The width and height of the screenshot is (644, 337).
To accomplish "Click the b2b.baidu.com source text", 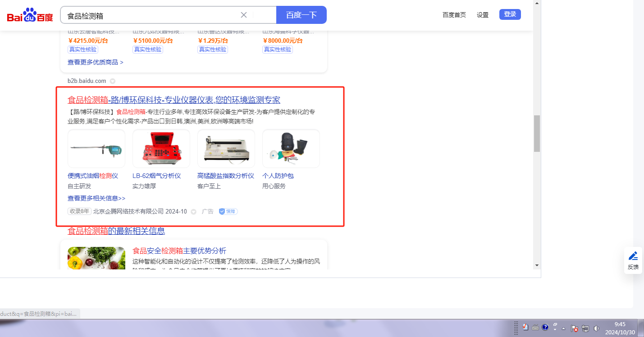I will 87,81.
